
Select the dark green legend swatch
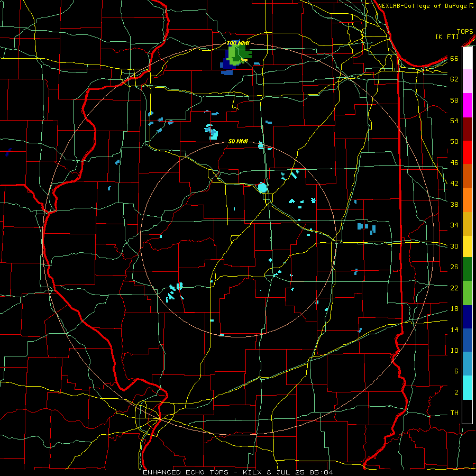tap(467, 269)
